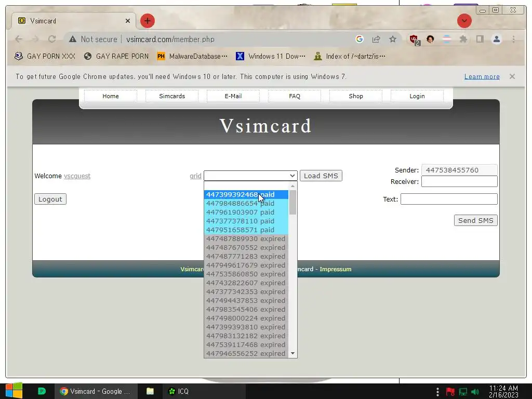The image size is (532, 399).
Task: Click dropdown list scroll up arrow
Action: coord(293,186)
